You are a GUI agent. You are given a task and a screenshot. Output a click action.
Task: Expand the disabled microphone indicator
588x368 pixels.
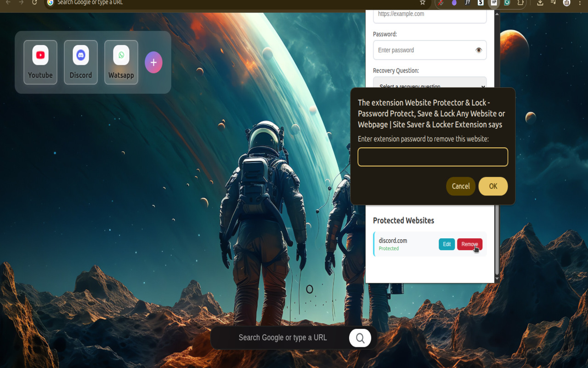pyautogui.click(x=441, y=4)
